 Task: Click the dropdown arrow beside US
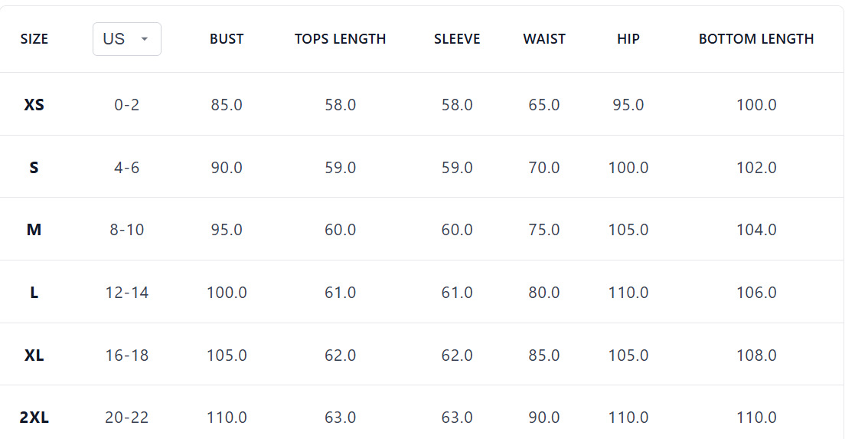(145, 39)
